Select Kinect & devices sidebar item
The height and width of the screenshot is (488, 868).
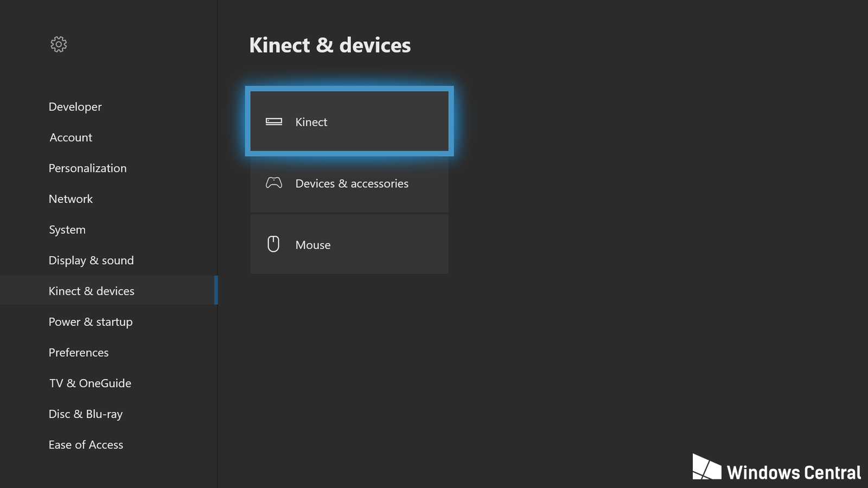(x=92, y=291)
